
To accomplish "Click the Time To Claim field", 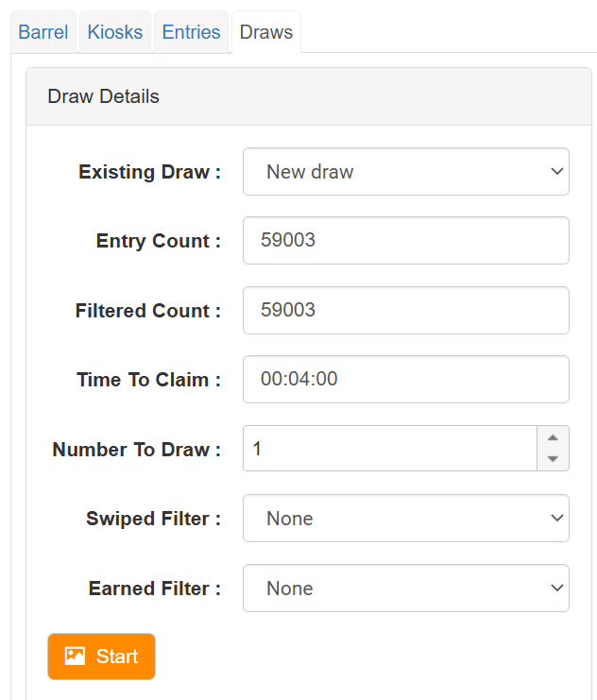I will [x=405, y=380].
